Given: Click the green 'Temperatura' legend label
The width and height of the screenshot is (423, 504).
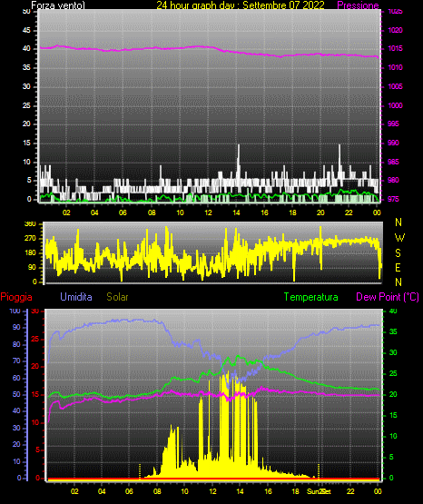Looking at the screenshot, I should pos(311,297).
